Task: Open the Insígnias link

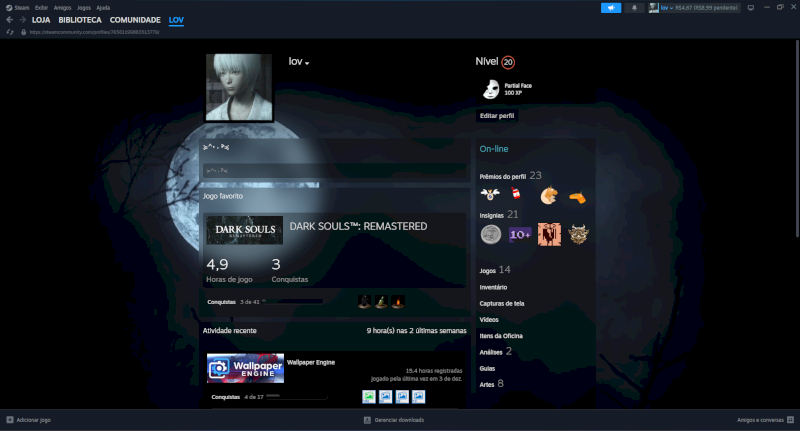Action: 491,215
